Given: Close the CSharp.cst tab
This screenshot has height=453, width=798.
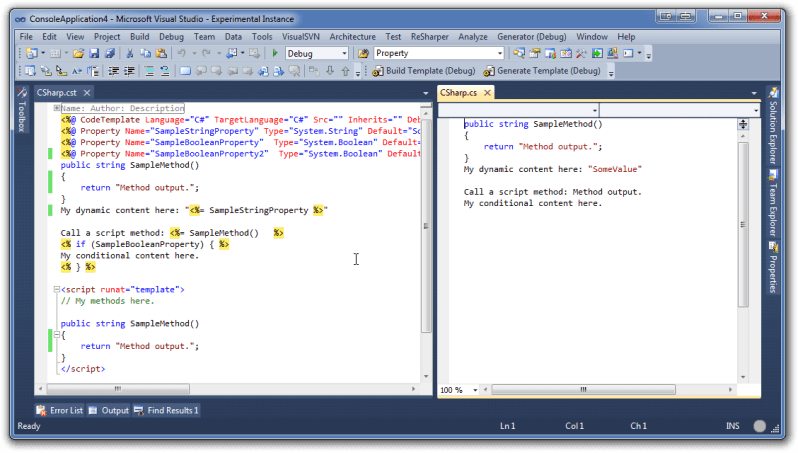Looking at the screenshot, I should pos(87,93).
